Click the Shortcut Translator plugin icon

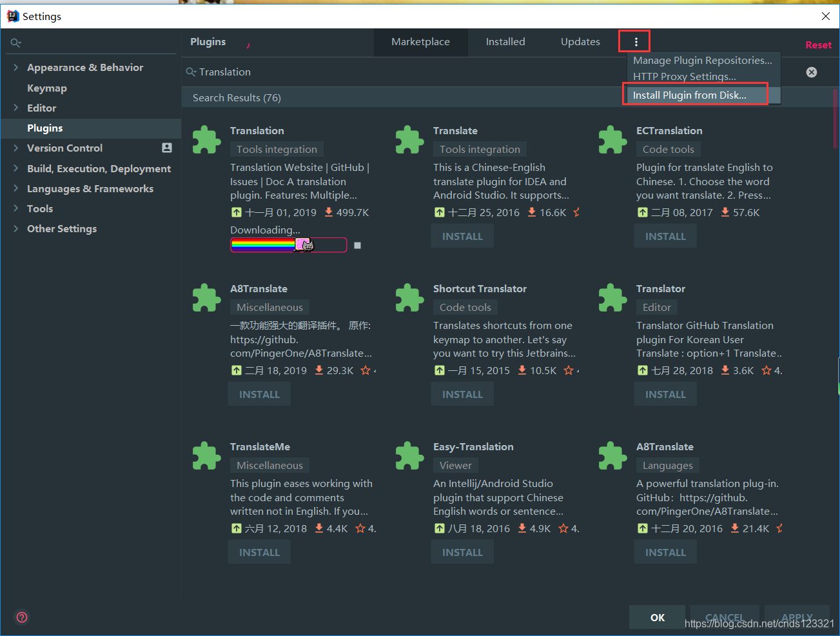[409, 298]
